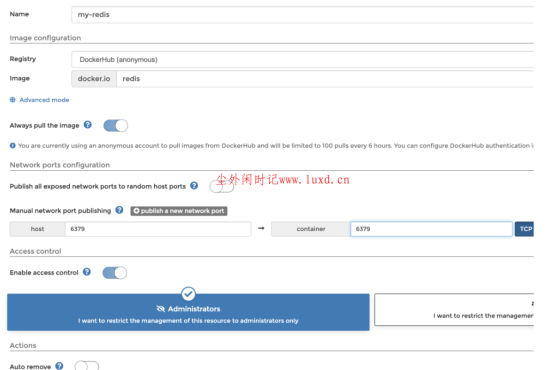Toggle Always pull the image switch
554x370 pixels.
[116, 125]
